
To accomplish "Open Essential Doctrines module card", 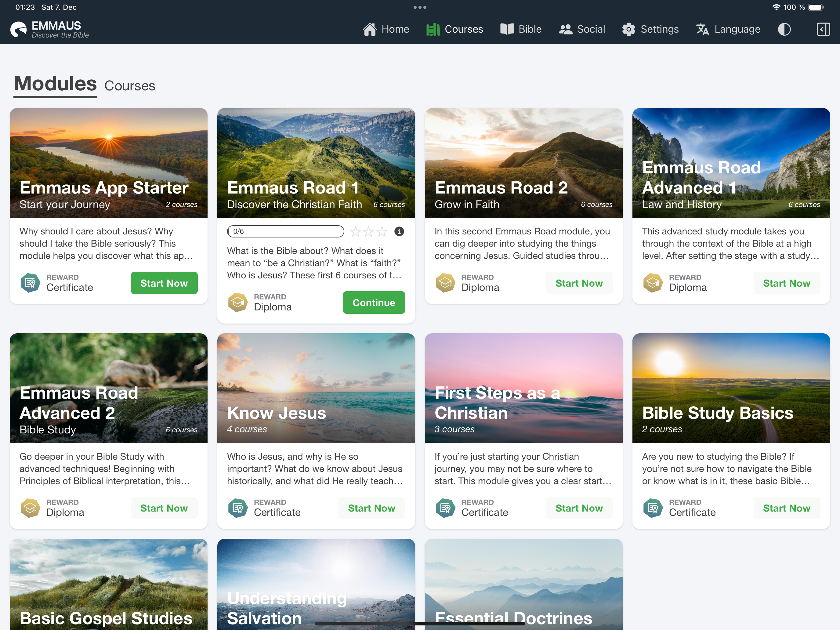I will pos(524,584).
